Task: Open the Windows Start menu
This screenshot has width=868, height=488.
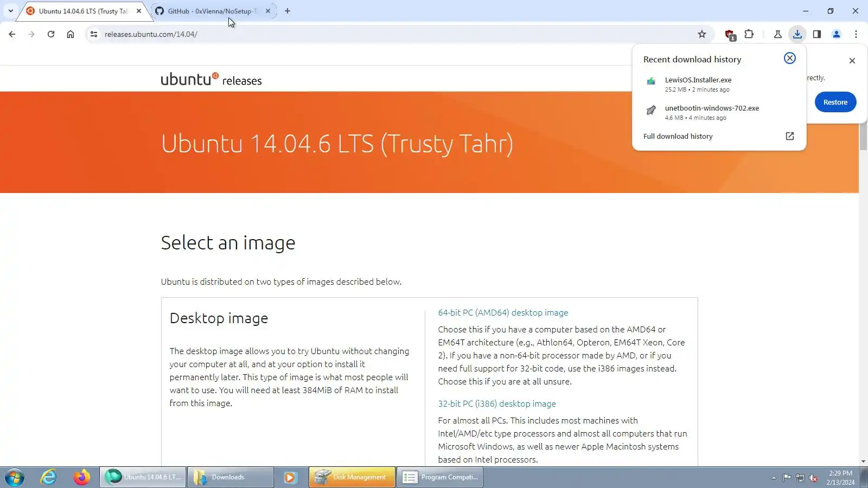Action: click(x=15, y=477)
